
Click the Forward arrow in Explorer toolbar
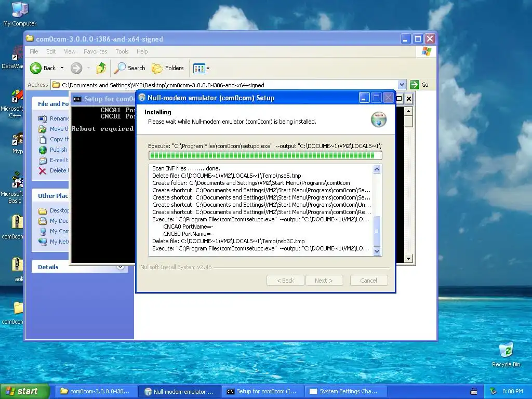(x=76, y=68)
